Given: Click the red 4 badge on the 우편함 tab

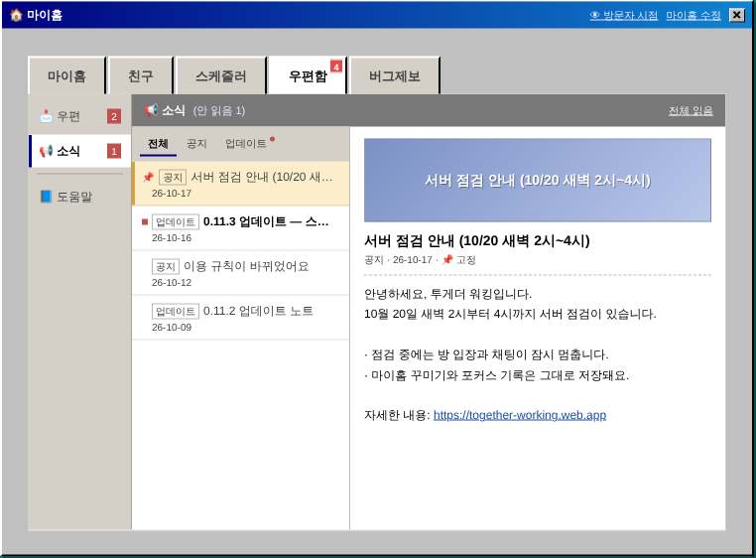Looking at the screenshot, I should (336, 67).
